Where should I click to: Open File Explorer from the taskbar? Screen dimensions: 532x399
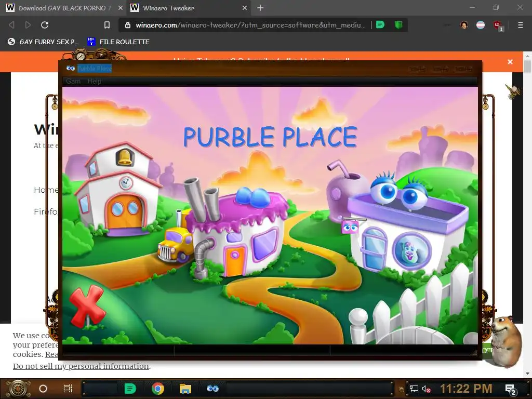[185, 389]
